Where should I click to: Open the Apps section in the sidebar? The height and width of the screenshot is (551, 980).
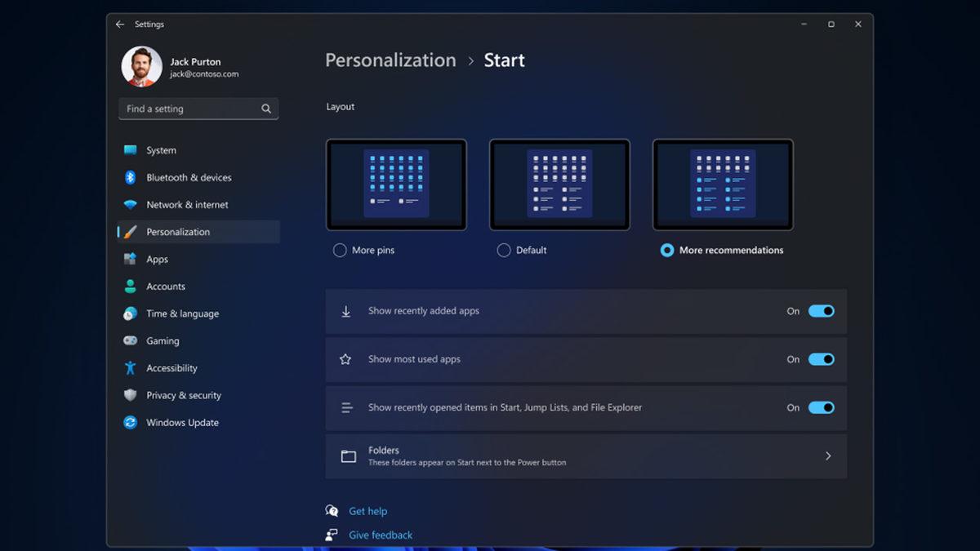(x=158, y=259)
